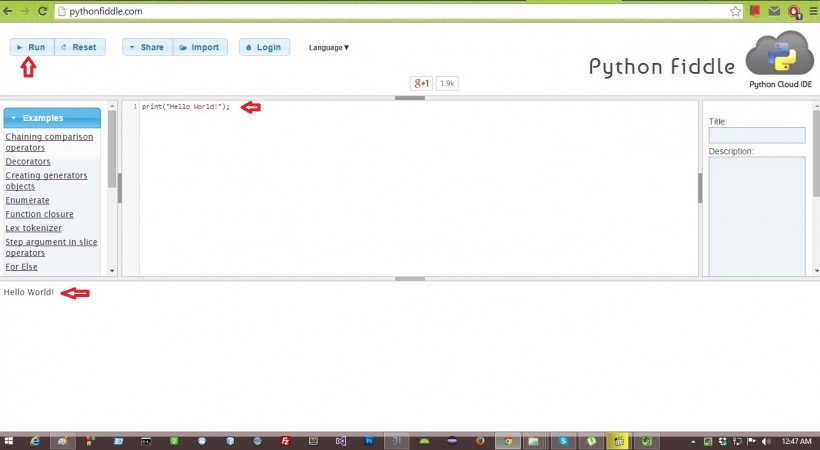820x450 pixels.
Task: Click the Login button
Action: pyautogui.click(x=264, y=47)
